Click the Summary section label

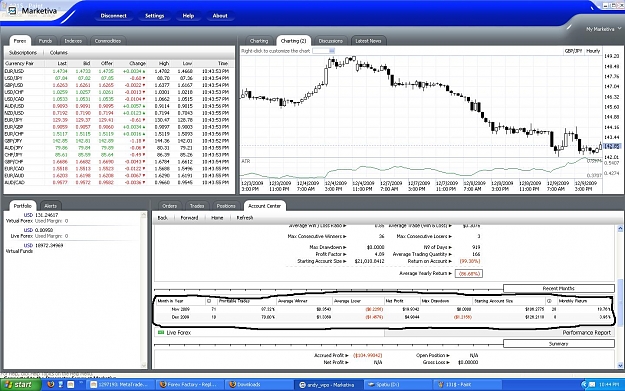click(558, 344)
